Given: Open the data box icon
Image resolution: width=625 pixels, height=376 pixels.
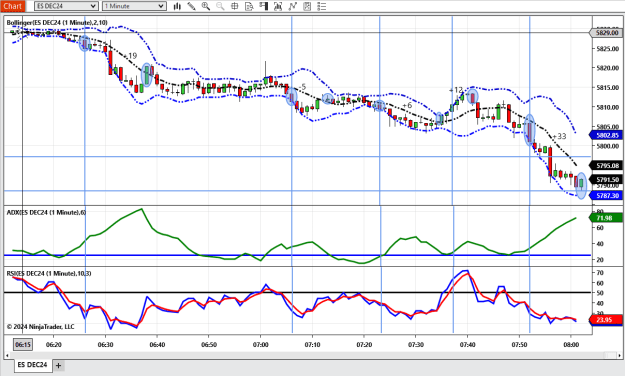Looking at the screenshot, I should pyautogui.click(x=249, y=6).
